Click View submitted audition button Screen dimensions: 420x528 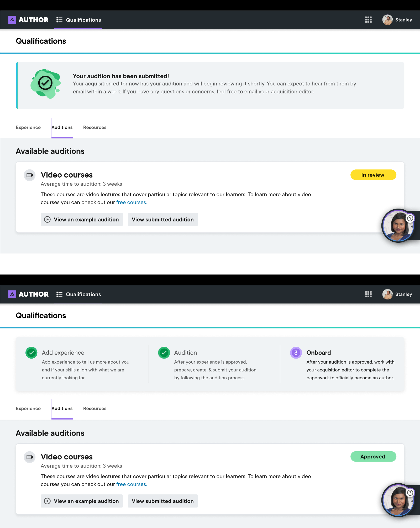pos(163,219)
